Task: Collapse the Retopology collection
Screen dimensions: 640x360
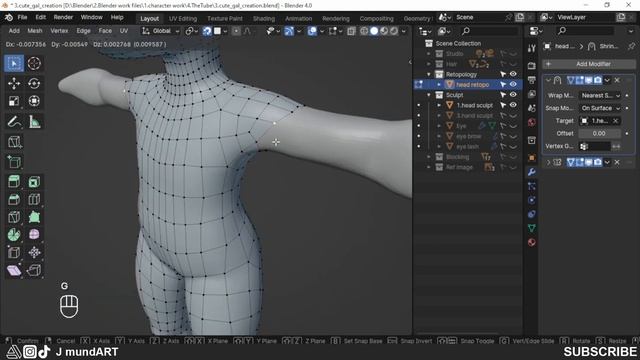Action: (429, 74)
